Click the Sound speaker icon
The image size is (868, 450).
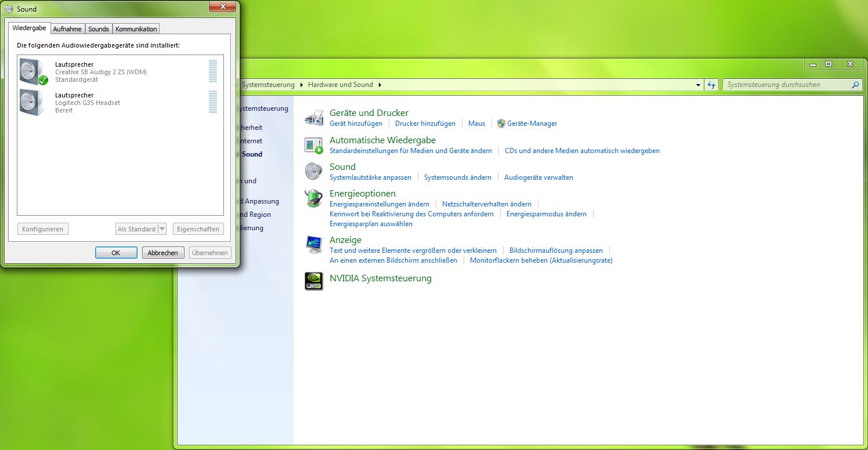pos(314,172)
